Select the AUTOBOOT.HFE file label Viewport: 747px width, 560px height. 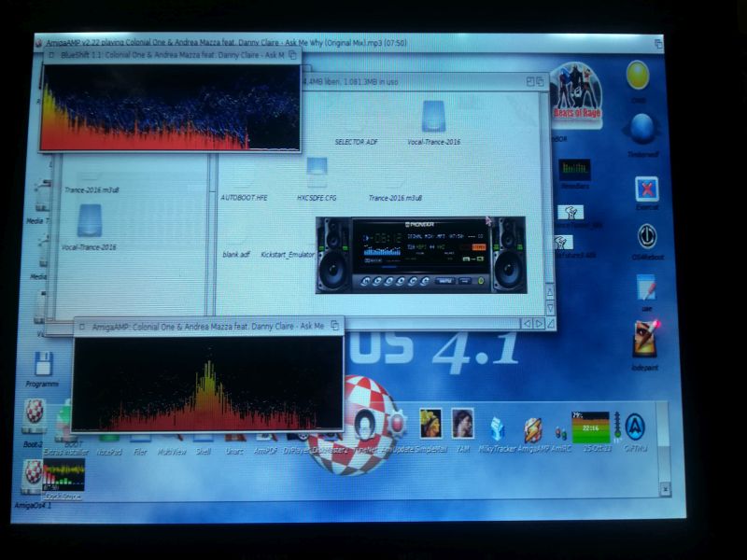pos(244,198)
